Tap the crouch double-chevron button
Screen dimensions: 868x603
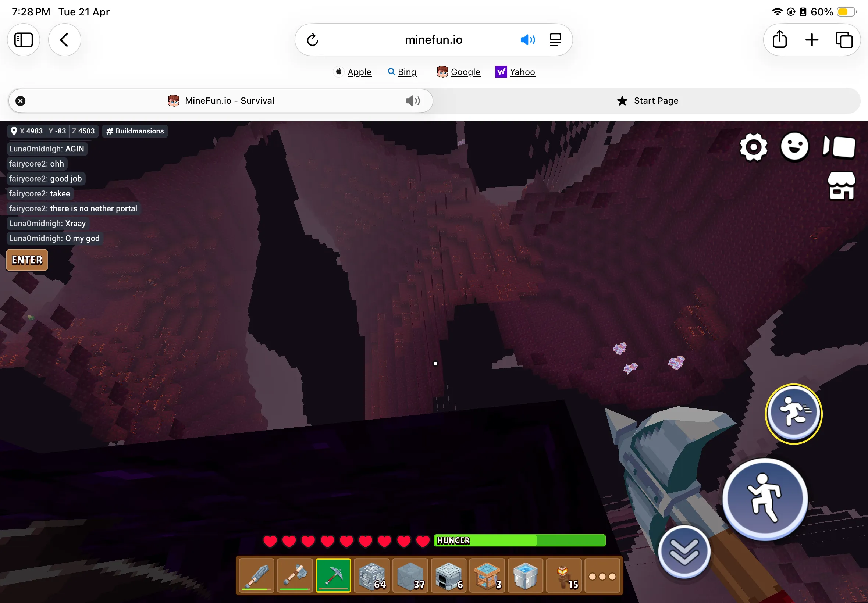coord(684,552)
